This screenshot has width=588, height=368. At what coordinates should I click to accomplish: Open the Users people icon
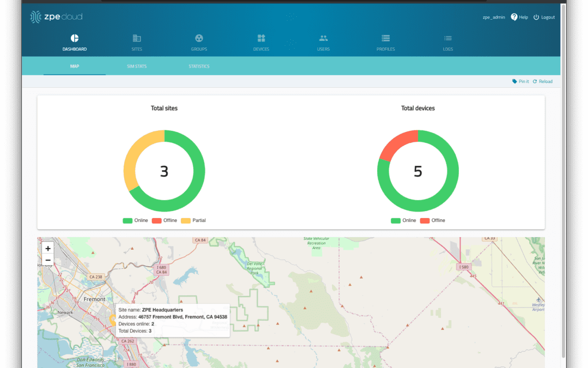click(x=323, y=38)
